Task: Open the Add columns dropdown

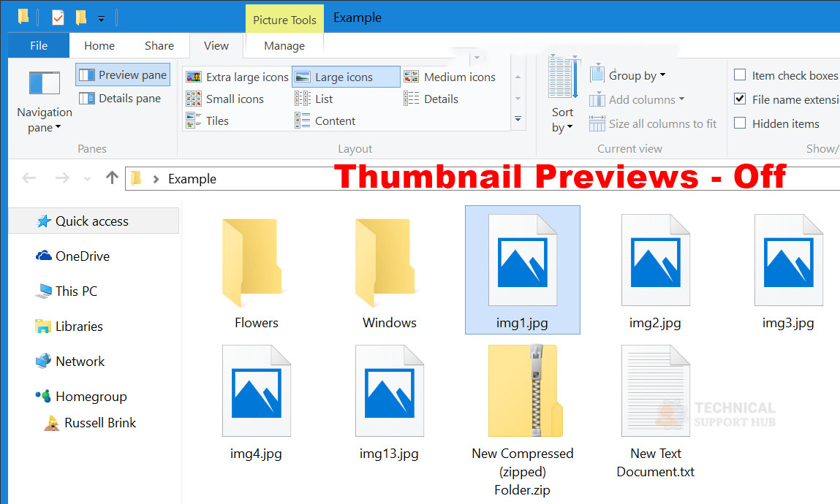Action: [x=637, y=99]
